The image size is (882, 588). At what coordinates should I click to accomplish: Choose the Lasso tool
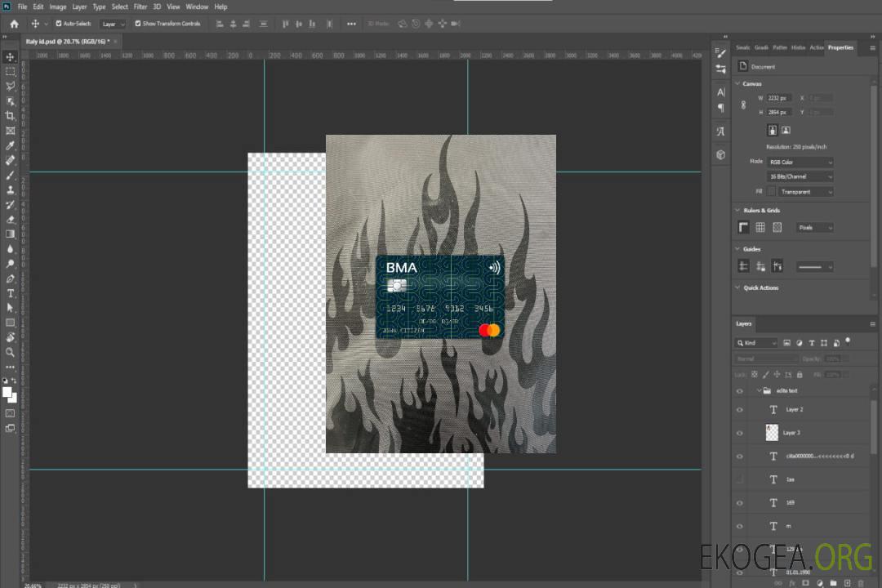[x=11, y=86]
